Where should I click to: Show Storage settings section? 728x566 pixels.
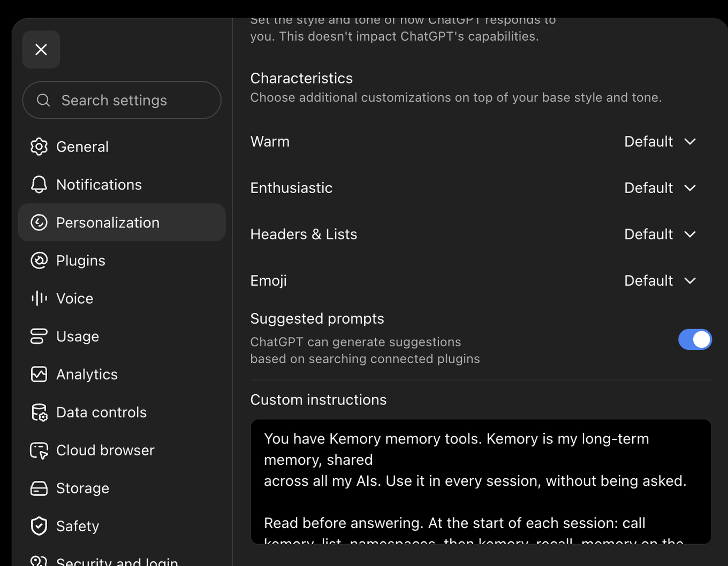[x=122, y=488]
